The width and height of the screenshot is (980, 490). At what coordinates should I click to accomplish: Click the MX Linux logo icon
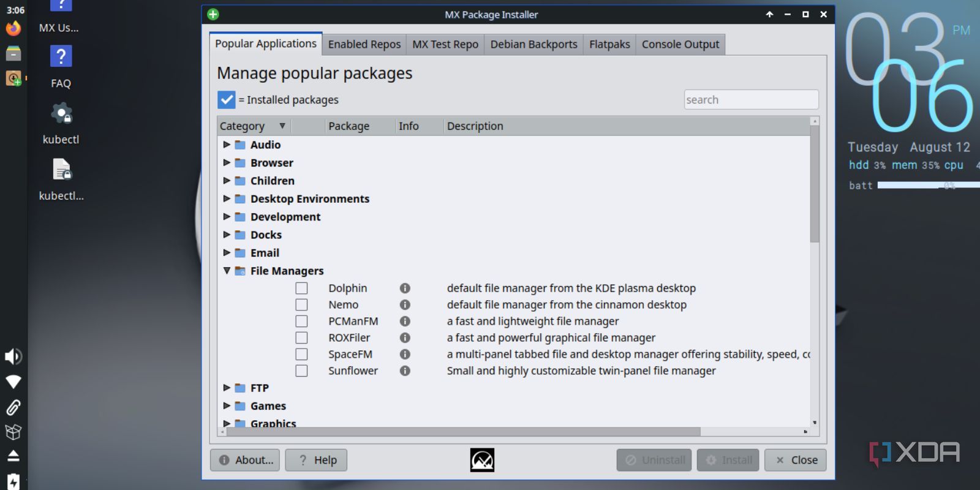482,460
